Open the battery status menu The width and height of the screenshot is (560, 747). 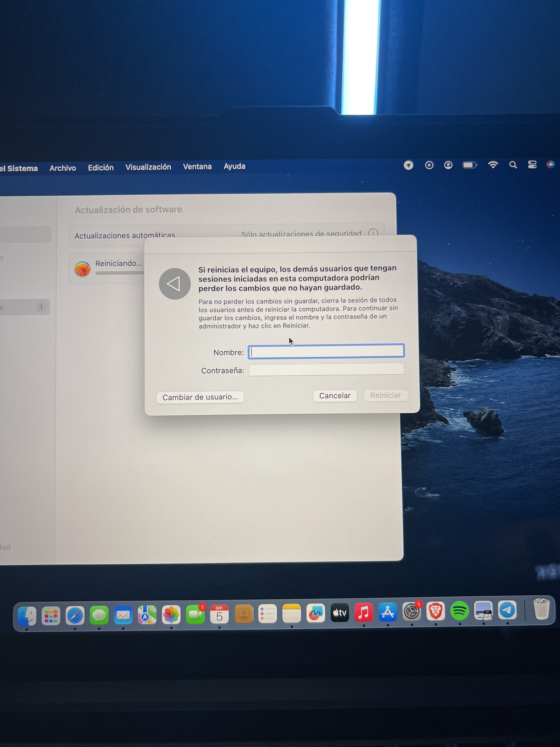pyautogui.click(x=469, y=165)
